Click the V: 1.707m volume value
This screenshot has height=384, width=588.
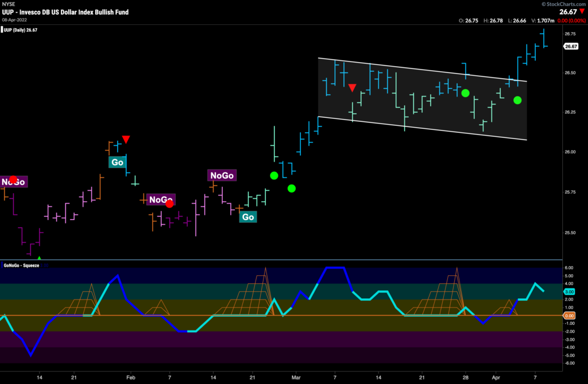[x=543, y=21]
